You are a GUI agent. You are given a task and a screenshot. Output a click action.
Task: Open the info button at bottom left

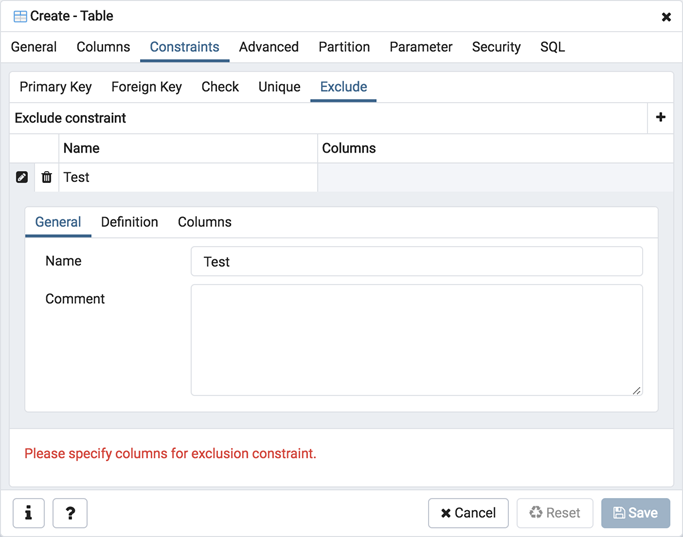click(28, 513)
